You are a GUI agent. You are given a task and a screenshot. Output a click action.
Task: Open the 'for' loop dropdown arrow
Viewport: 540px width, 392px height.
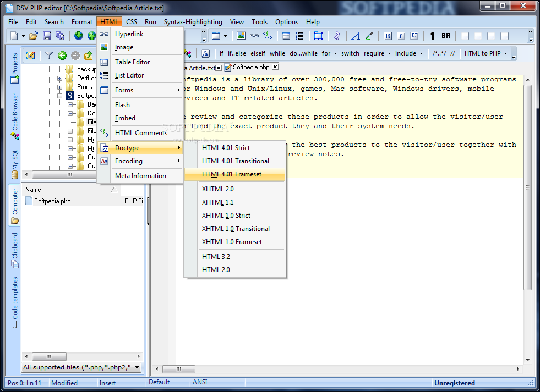point(335,54)
